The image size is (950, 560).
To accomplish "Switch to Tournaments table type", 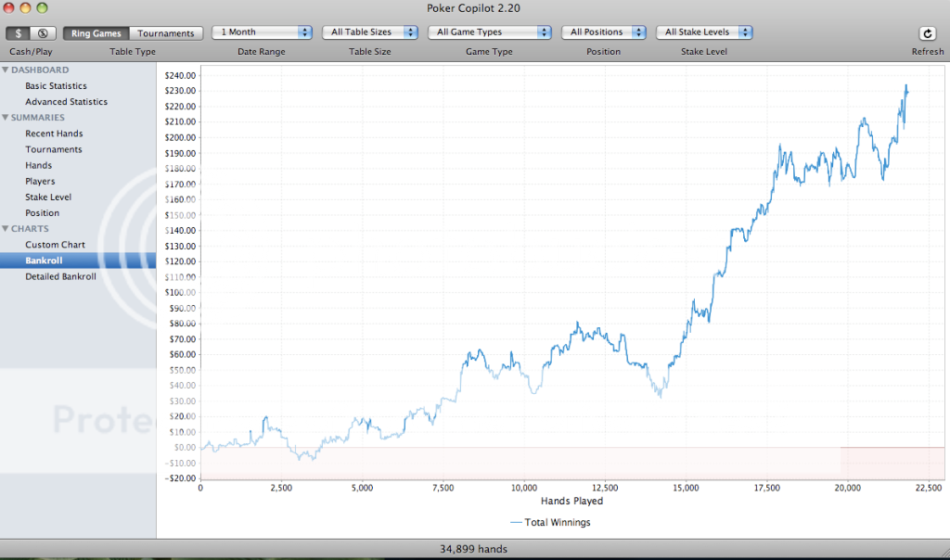I will [166, 33].
